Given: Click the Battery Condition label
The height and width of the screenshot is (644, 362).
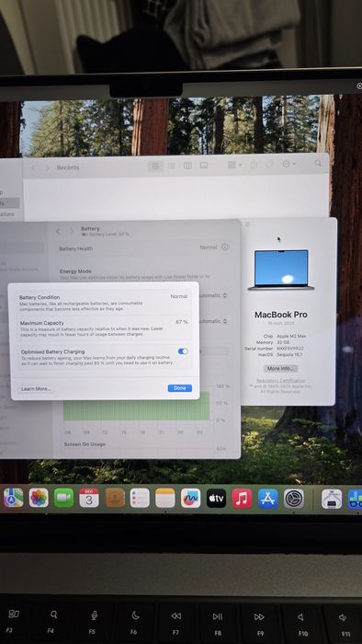Looking at the screenshot, I should pyautogui.click(x=40, y=297).
